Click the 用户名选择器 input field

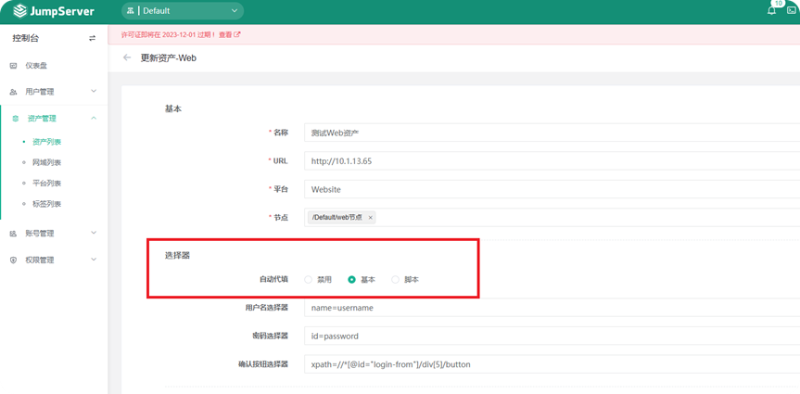(x=552, y=308)
